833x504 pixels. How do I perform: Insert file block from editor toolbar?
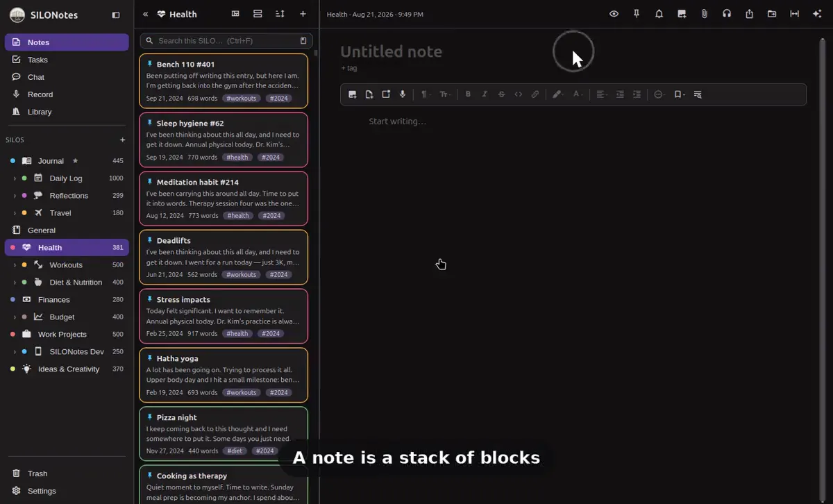369,94
